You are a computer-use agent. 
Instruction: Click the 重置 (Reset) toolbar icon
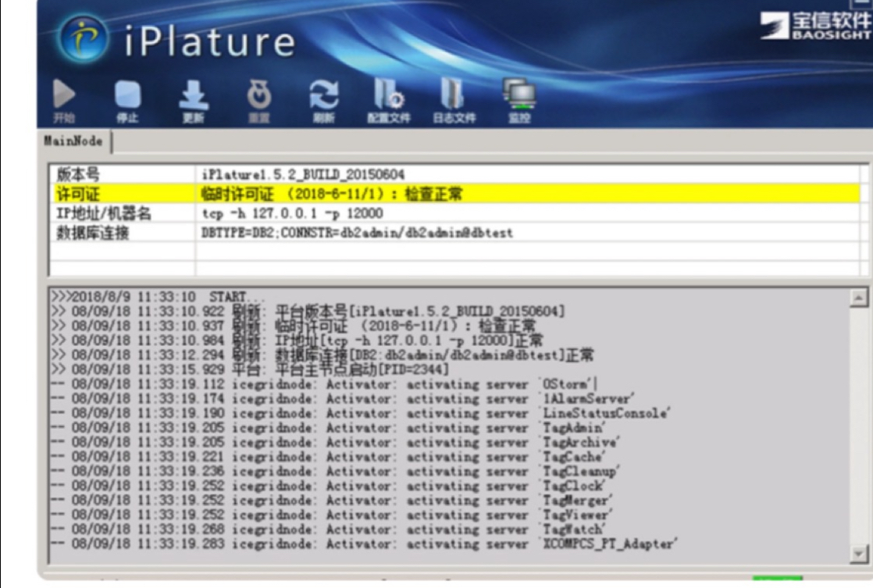point(259,94)
